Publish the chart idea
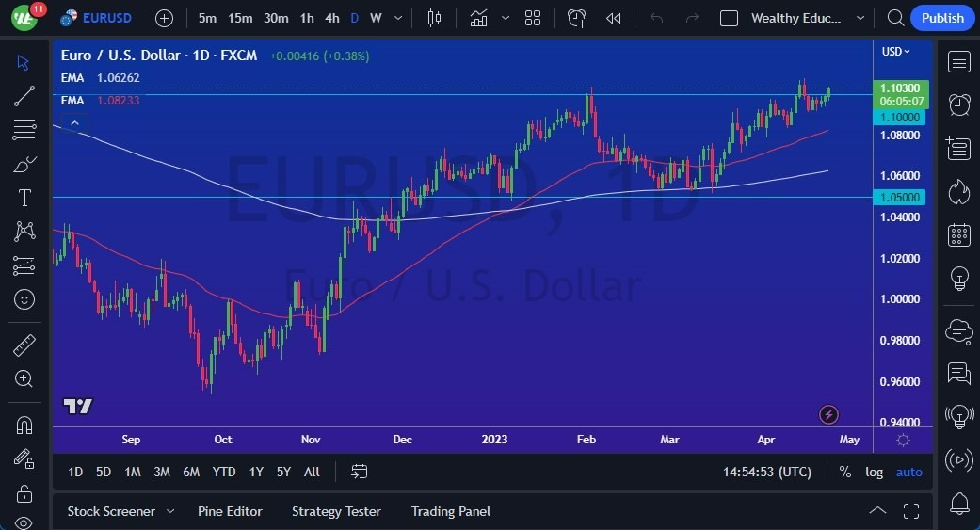This screenshot has height=530, width=980. pos(942,18)
